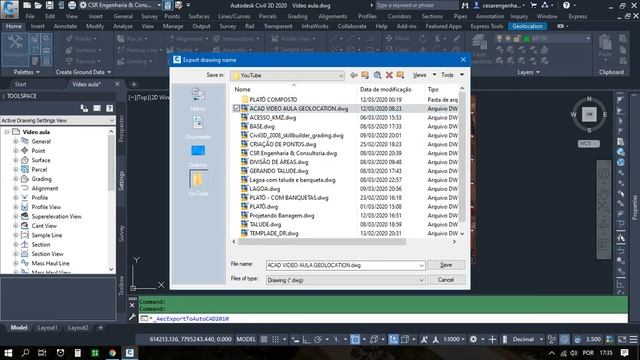This screenshot has height=360, width=640.
Task: Open new drawing tab with plus button
Action: (133, 84)
